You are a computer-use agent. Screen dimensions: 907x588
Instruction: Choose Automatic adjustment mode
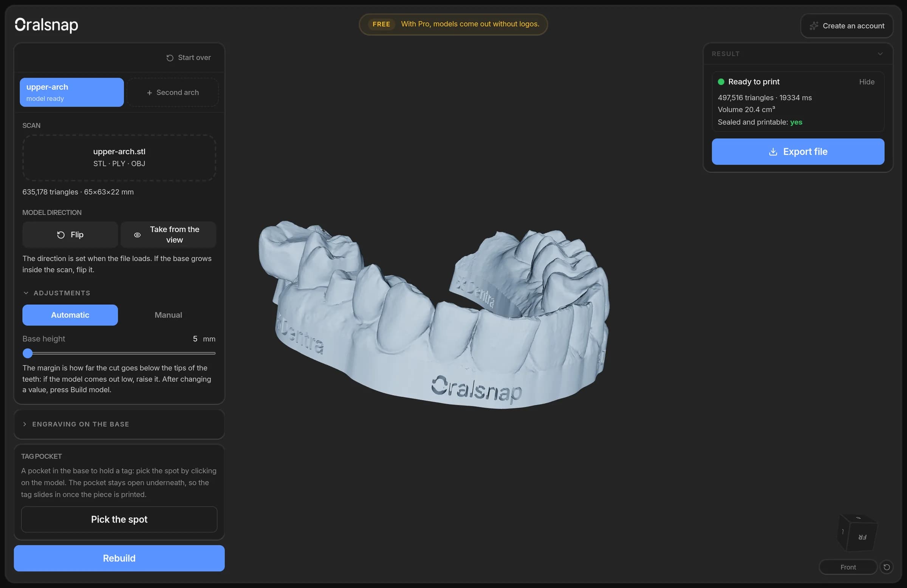70,315
